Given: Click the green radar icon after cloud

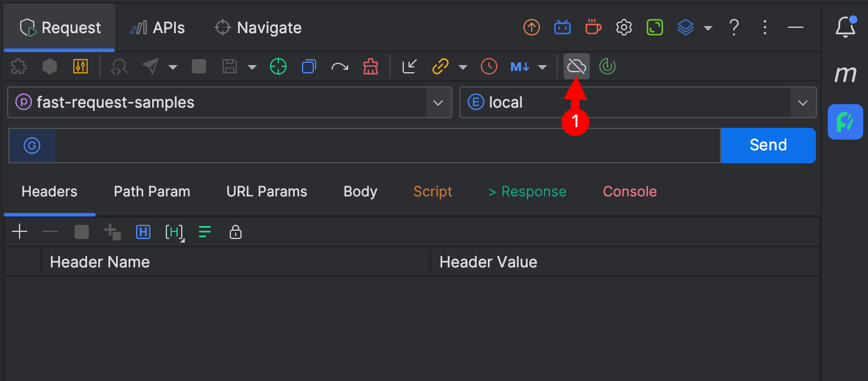Looking at the screenshot, I should (607, 66).
